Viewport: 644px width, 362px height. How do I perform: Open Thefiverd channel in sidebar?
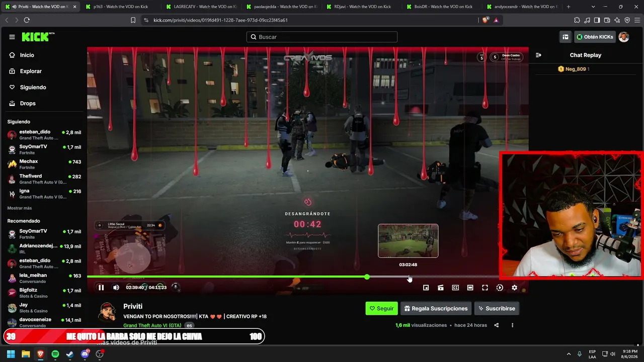[x=44, y=179]
